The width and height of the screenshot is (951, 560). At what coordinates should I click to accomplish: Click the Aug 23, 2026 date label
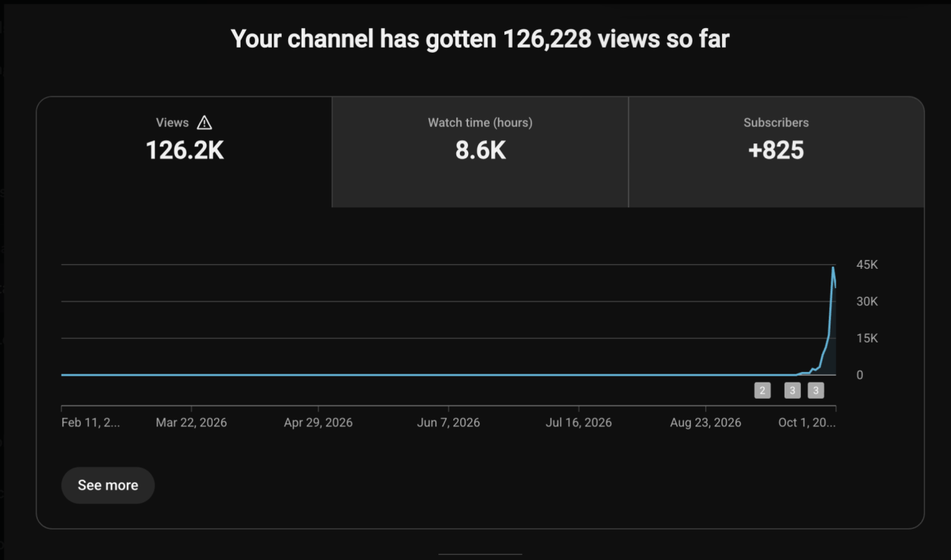coord(706,423)
